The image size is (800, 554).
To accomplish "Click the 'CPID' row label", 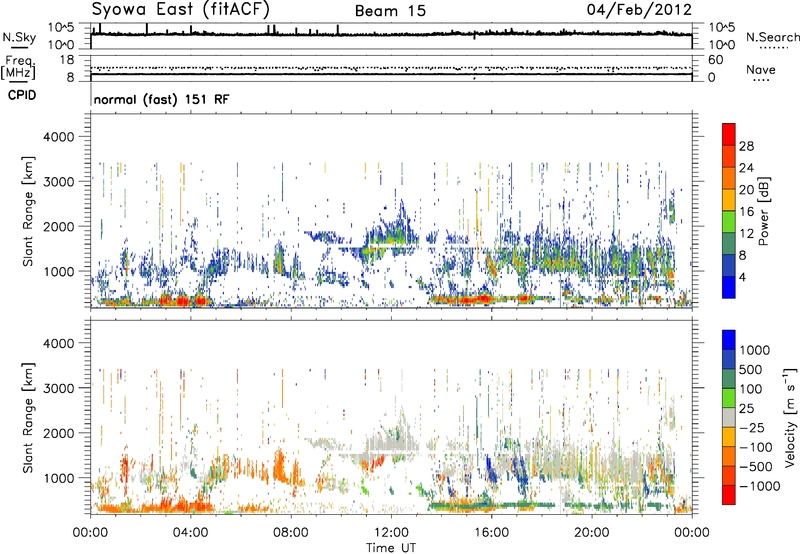I will click(x=21, y=95).
